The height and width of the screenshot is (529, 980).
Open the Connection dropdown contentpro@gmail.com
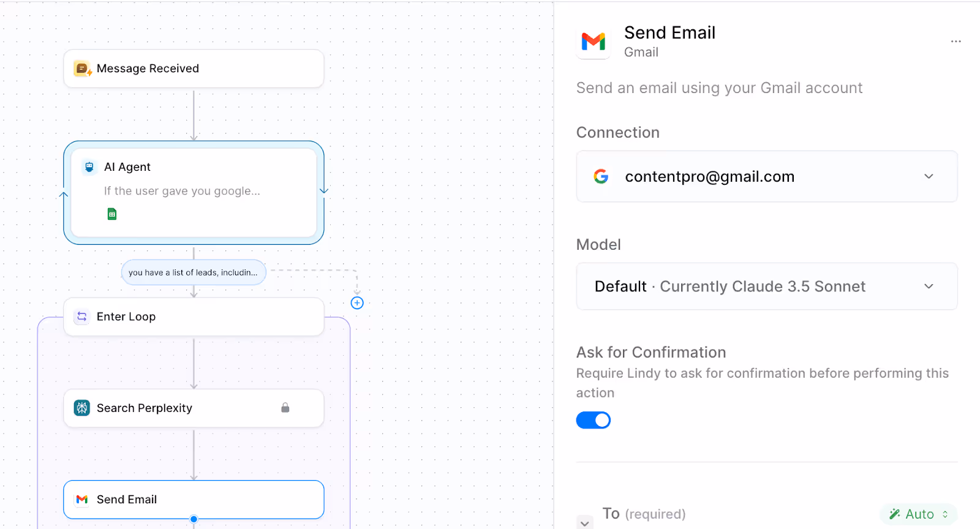[767, 176]
